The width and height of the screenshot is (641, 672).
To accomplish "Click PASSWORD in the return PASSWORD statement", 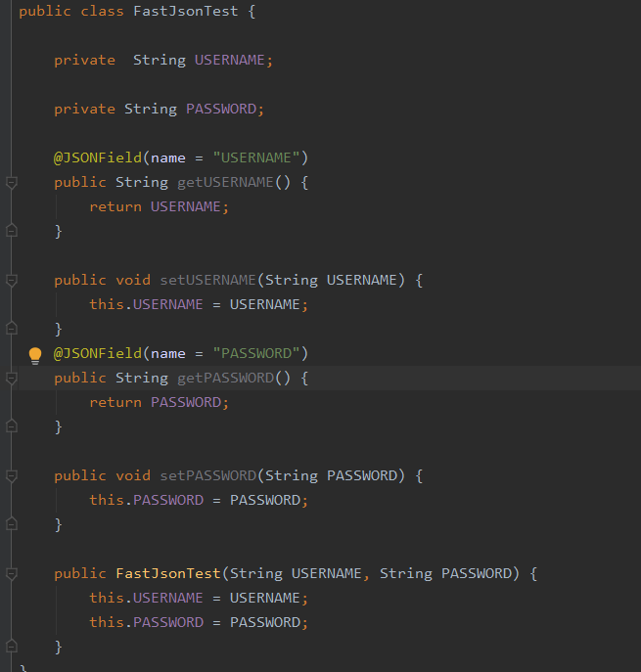I will (186, 402).
